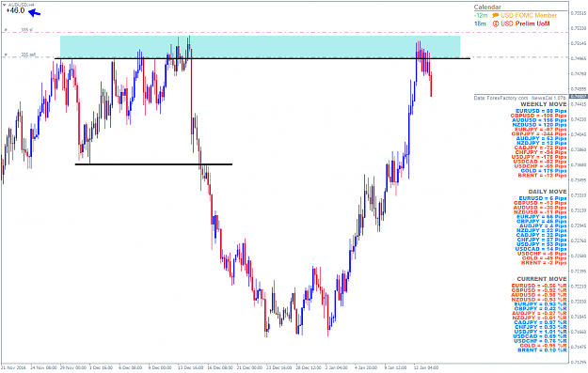Click BRENT = 0.10 %R current row

point(542,350)
